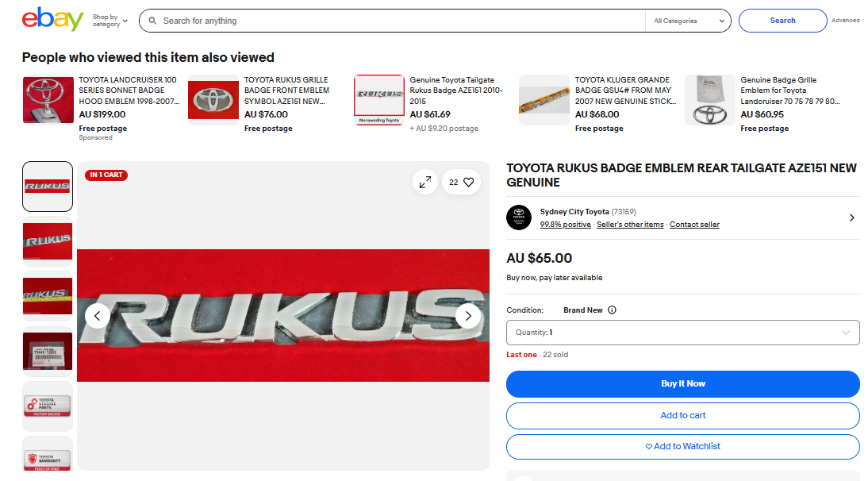The image size is (868, 481).
Task: Open the Shop by category dropdown
Action: pyautogui.click(x=109, y=21)
